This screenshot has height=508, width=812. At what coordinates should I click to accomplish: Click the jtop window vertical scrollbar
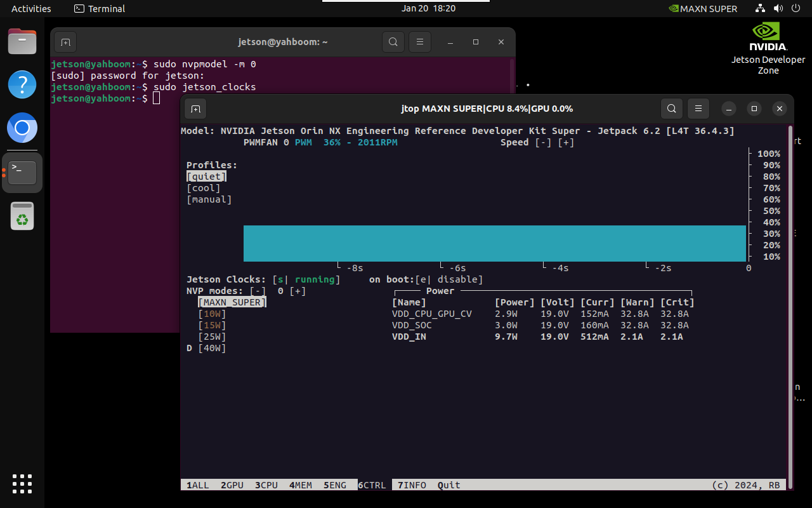790,307
